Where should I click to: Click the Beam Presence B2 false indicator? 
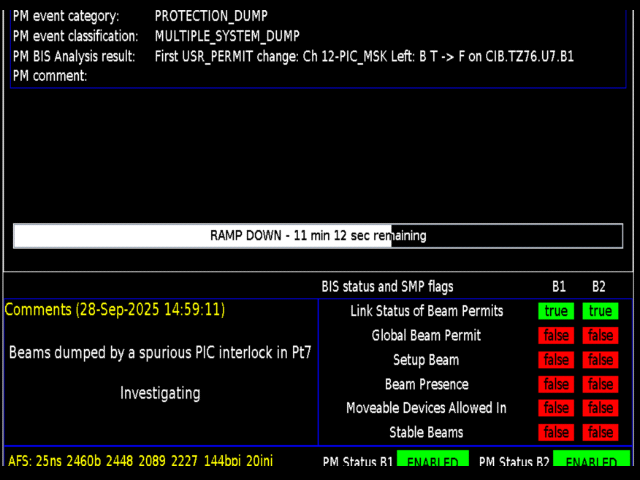pos(600,384)
